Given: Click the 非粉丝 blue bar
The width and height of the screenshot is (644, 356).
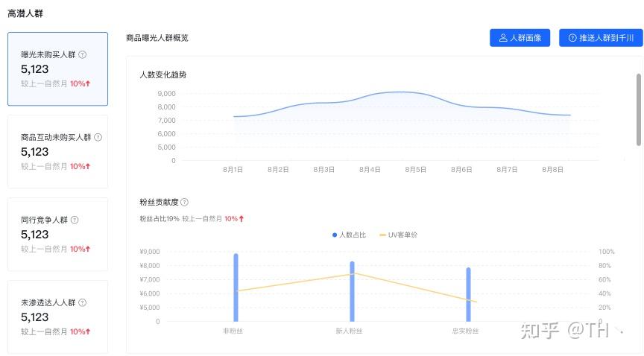Looking at the screenshot, I should pyautogui.click(x=236, y=287).
